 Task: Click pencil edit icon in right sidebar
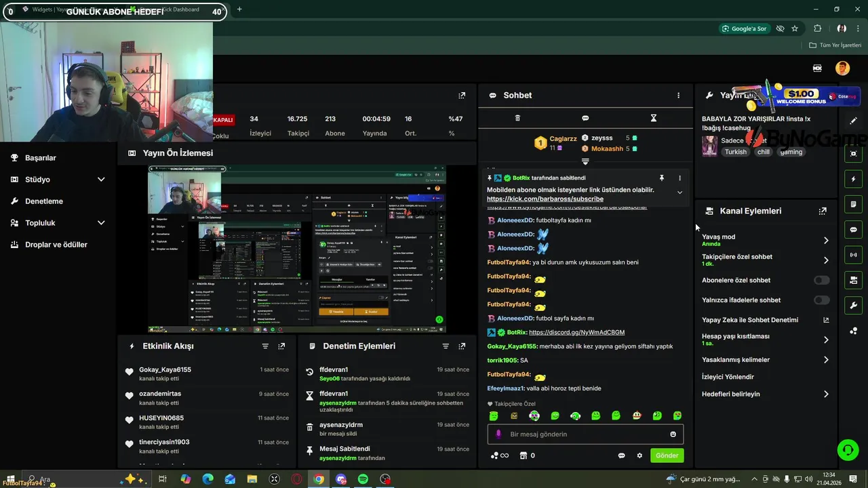[853, 121]
